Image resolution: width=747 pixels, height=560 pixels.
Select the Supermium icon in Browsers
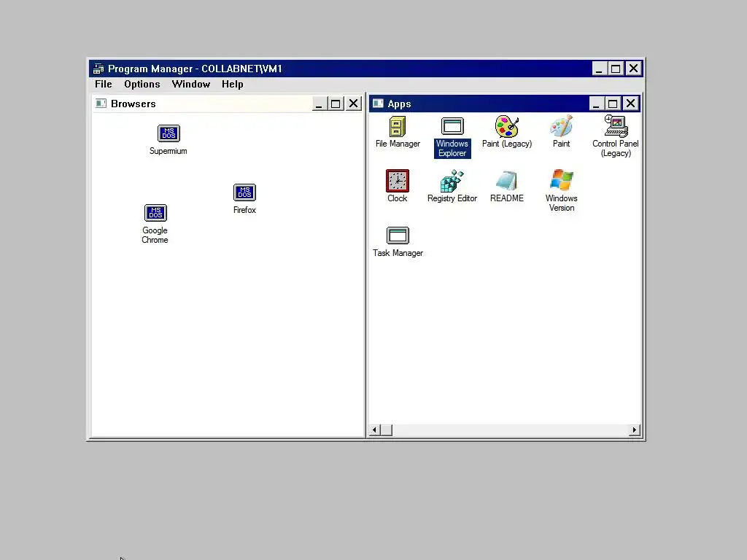169,133
